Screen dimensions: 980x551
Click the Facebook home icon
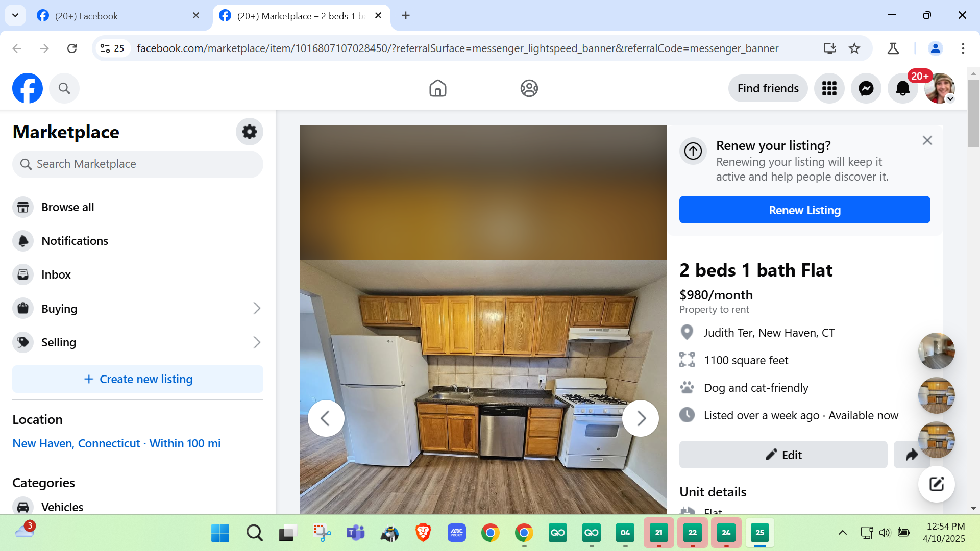click(437, 89)
